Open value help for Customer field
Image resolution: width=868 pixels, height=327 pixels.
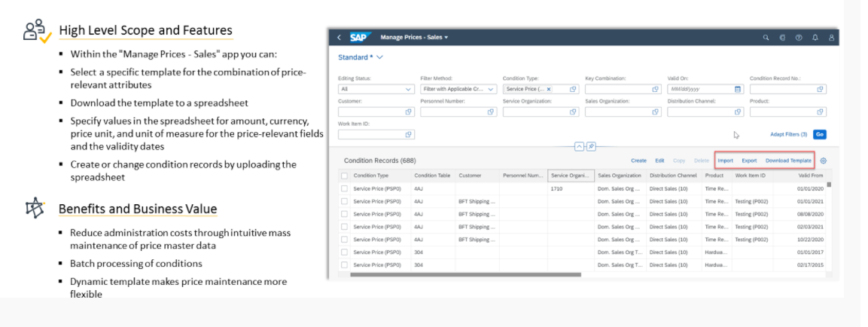pyautogui.click(x=409, y=112)
